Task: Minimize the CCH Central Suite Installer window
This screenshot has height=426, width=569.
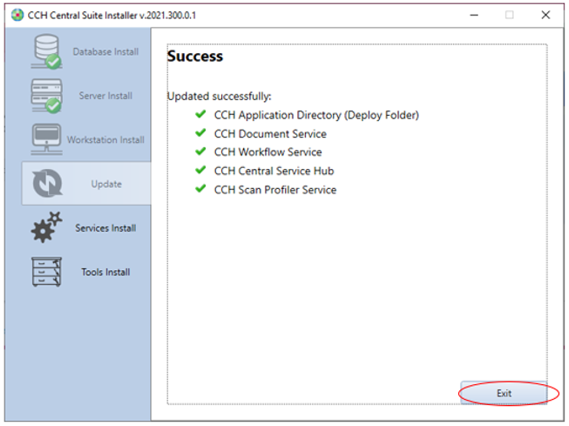Action: point(474,15)
